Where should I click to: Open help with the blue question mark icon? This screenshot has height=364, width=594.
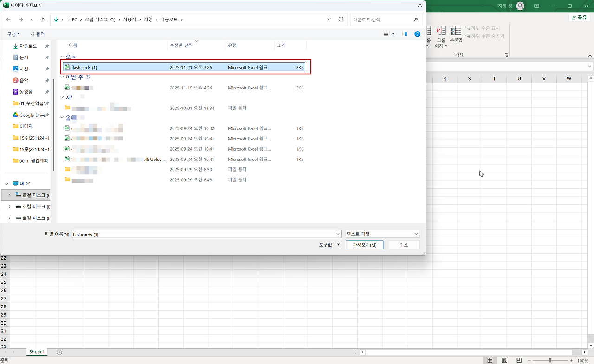pos(417,34)
